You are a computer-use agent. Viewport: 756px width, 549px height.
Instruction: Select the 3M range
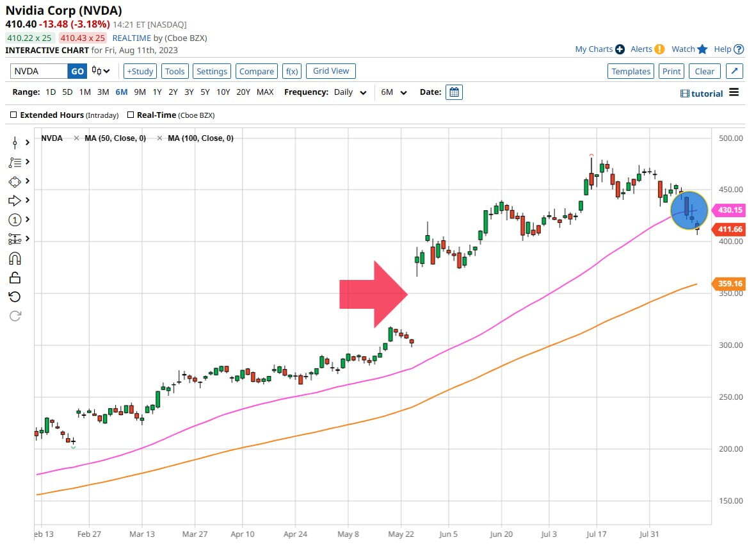point(103,92)
